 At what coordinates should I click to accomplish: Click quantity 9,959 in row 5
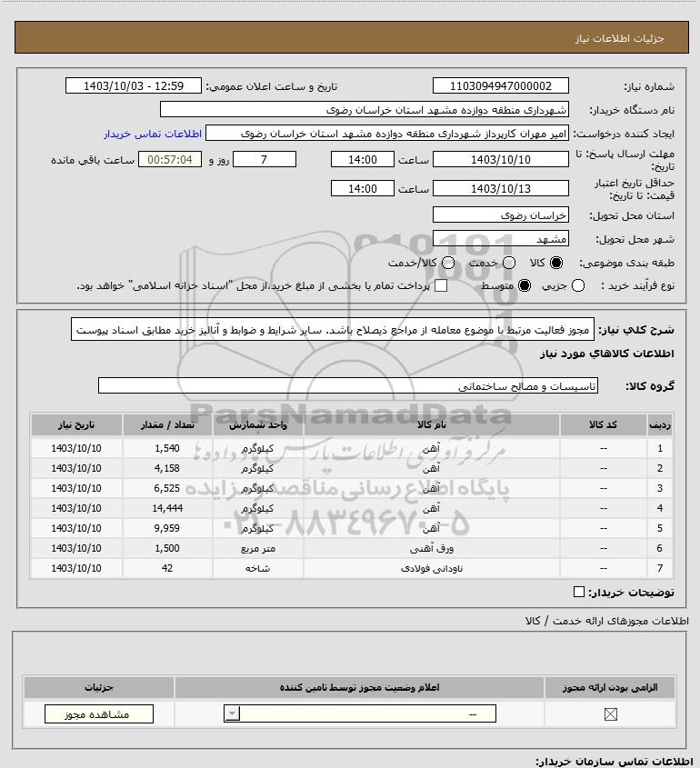pos(167,528)
